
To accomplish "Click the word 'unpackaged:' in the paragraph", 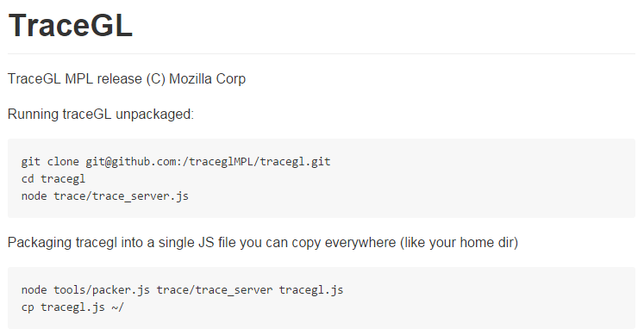I will pyautogui.click(x=154, y=114).
